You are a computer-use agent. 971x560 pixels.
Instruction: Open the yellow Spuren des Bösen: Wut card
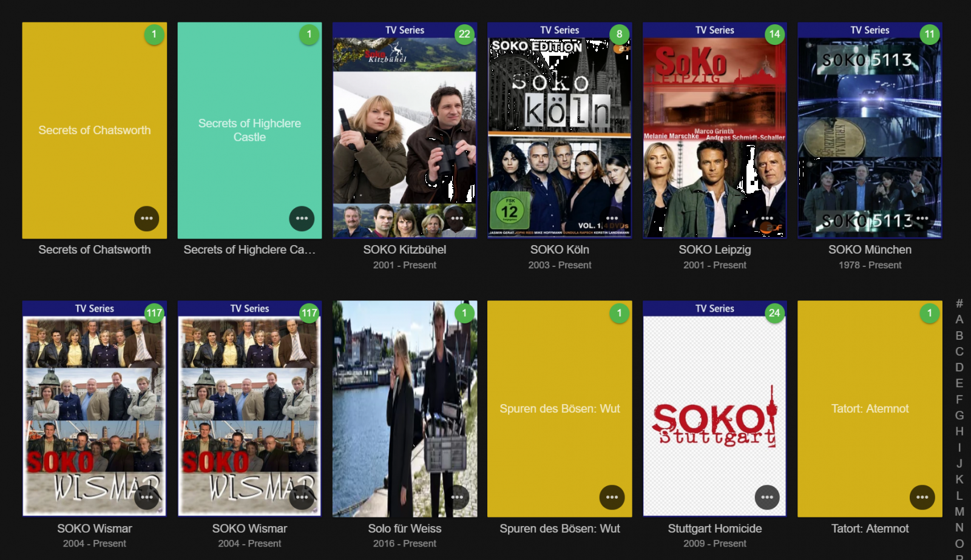point(560,409)
